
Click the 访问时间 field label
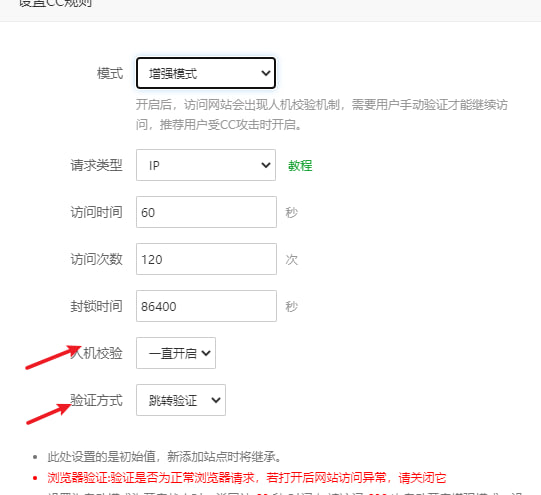pyautogui.click(x=96, y=212)
